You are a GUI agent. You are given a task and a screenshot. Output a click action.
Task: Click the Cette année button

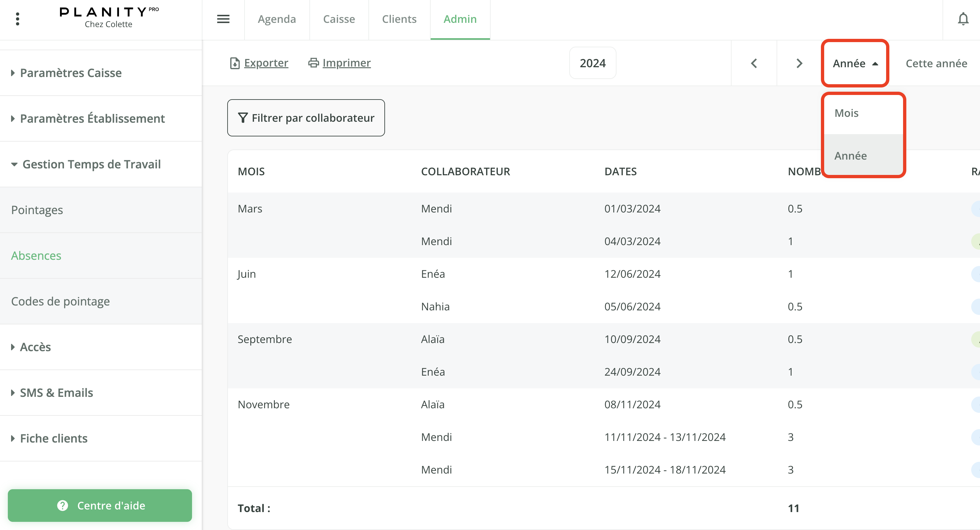[x=936, y=63]
